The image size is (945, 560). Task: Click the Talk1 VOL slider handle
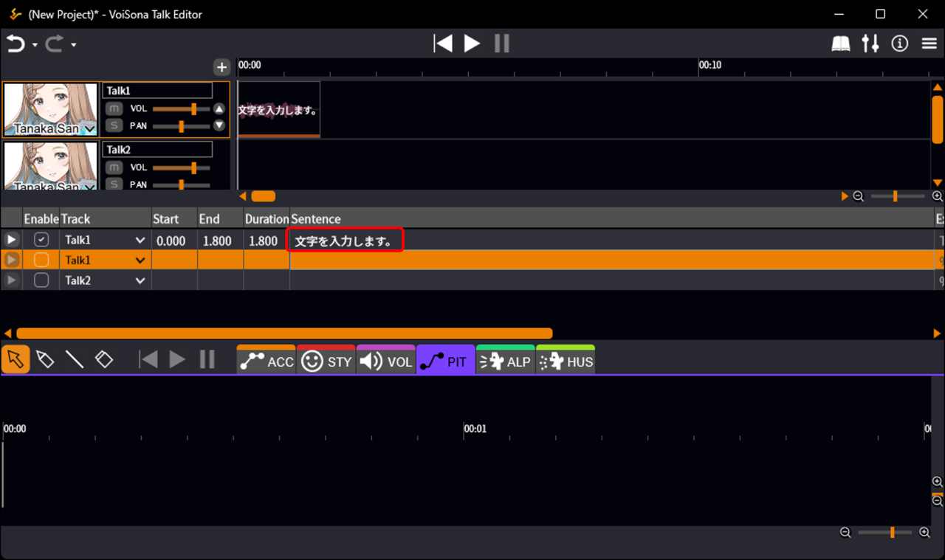tap(193, 108)
